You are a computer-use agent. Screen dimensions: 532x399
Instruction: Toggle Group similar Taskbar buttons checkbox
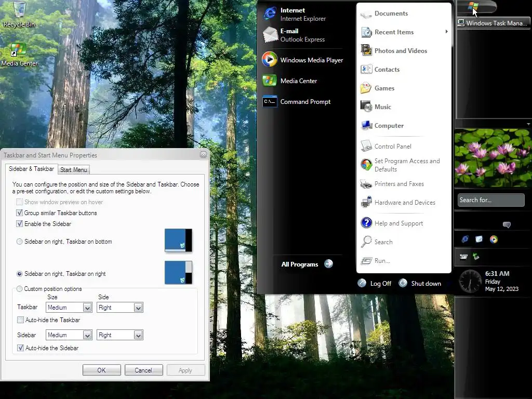[20, 212]
